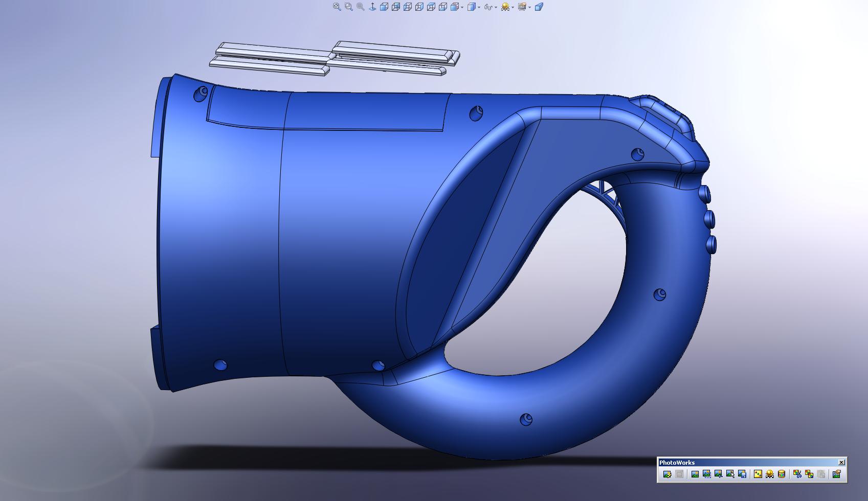Image resolution: width=868 pixels, height=501 pixels.
Task: Open PhotoWorks Appearance editor yellow square icon
Action: coord(758,474)
